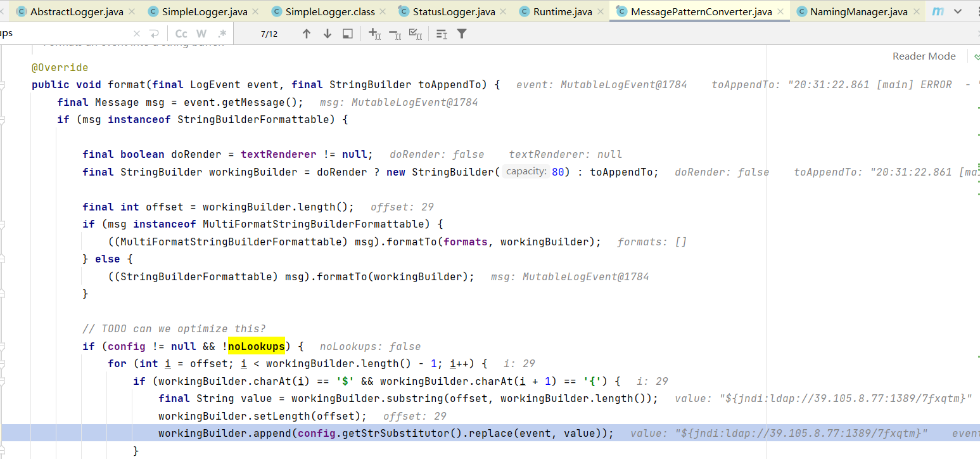Click the new-line search history icon
This screenshot has width=980, height=459.
click(x=154, y=34)
